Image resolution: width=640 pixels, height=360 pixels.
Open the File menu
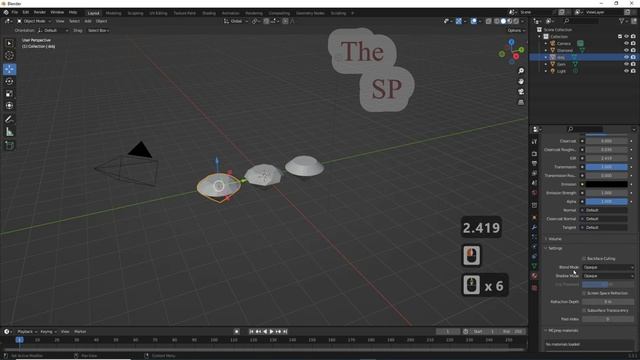tap(15, 13)
